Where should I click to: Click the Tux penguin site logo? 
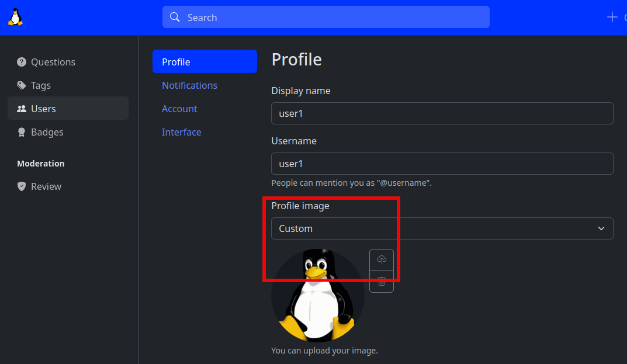pyautogui.click(x=16, y=17)
